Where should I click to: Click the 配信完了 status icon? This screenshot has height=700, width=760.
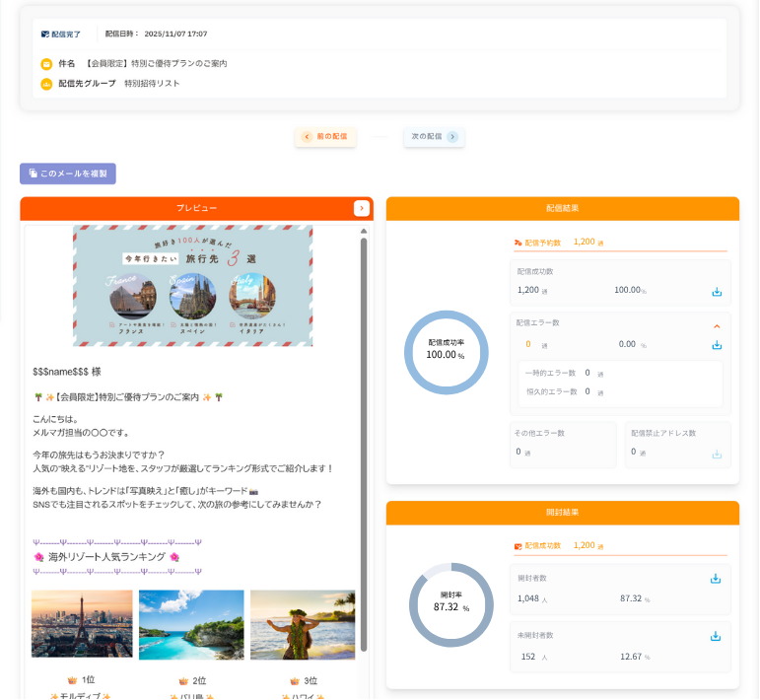pos(45,35)
